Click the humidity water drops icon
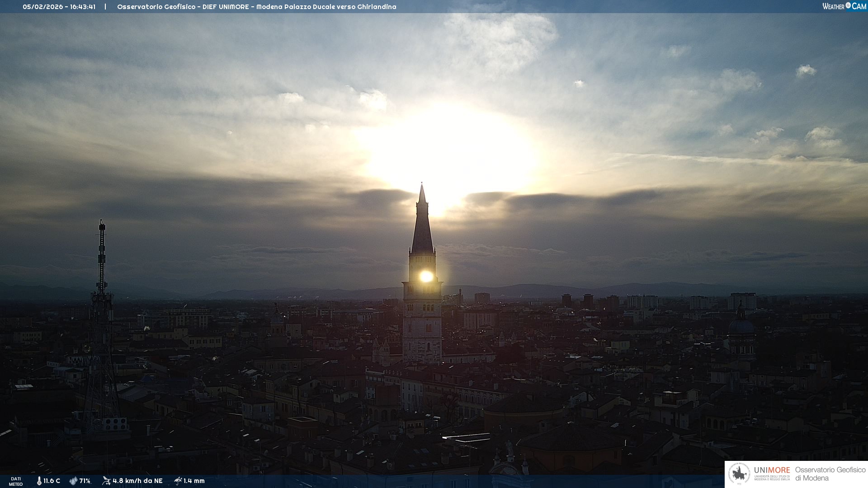868x488 pixels. click(x=73, y=481)
